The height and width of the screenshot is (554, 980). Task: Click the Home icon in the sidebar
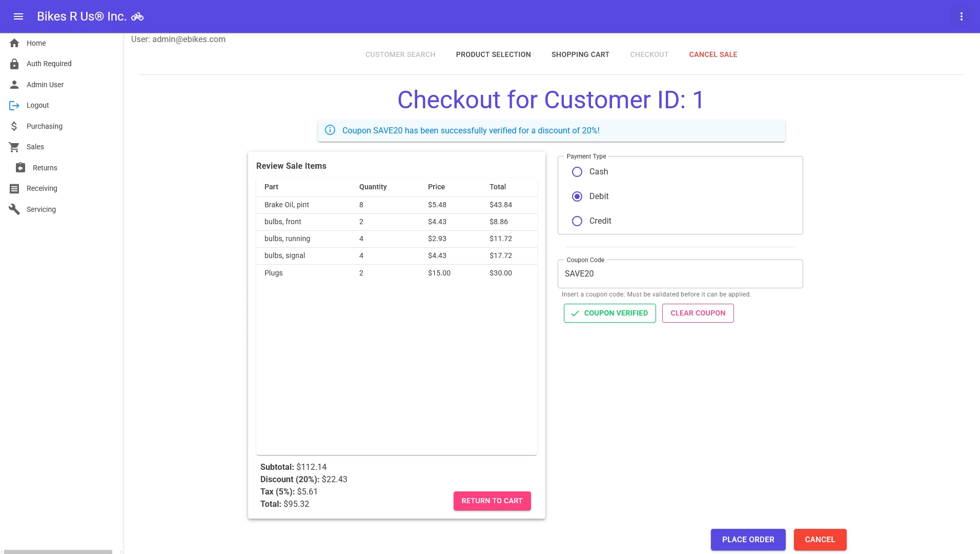pyautogui.click(x=15, y=43)
